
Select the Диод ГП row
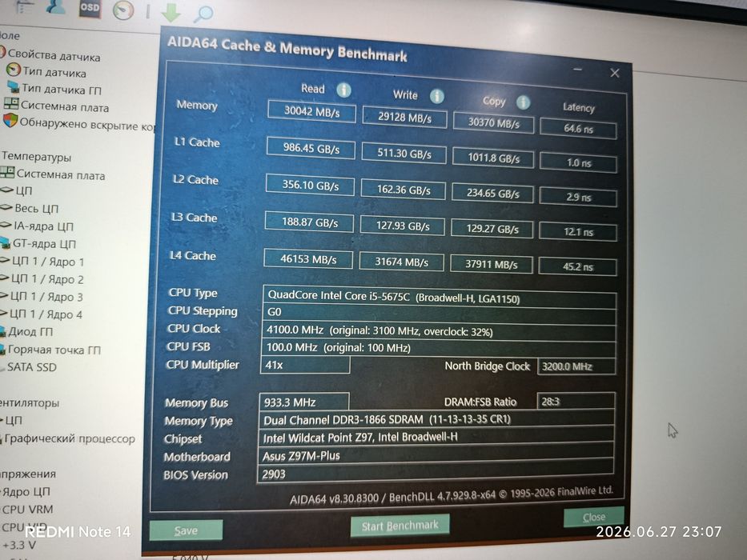(x=30, y=331)
